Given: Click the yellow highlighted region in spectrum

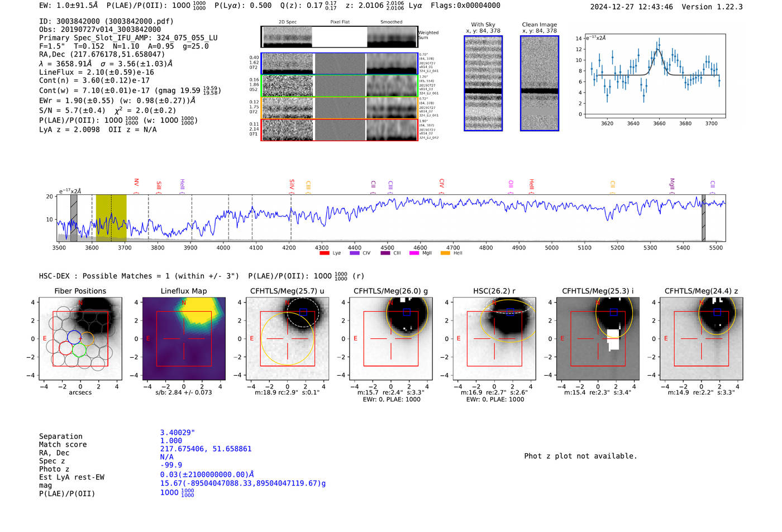Looking at the screenshot, I should 111,218.
